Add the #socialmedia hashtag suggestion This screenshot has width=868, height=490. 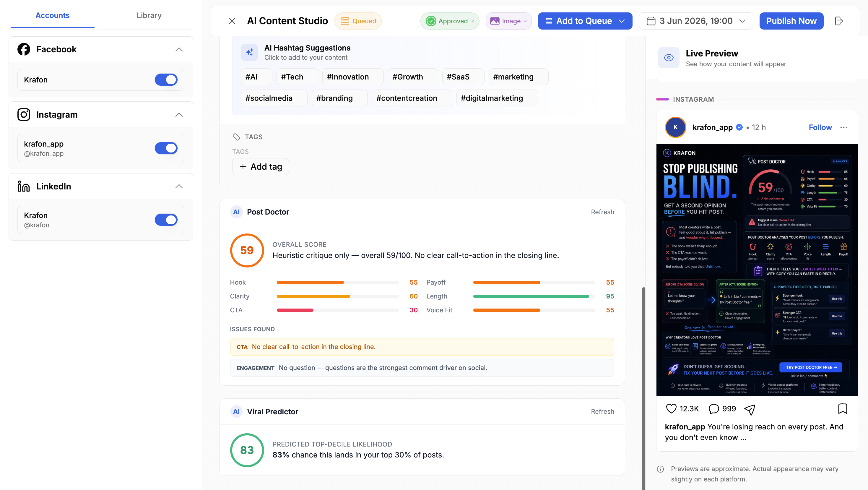point(274,98)
